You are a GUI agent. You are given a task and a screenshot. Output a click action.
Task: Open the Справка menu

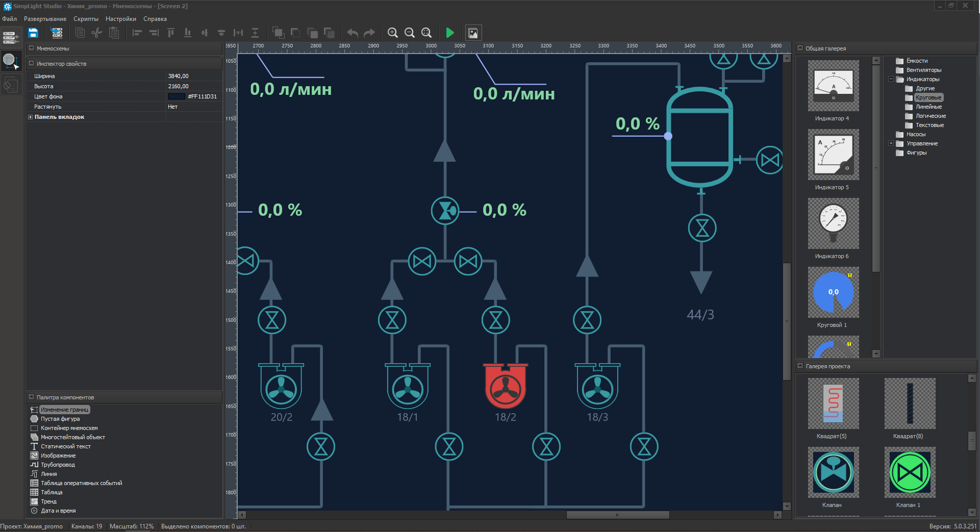155,19
